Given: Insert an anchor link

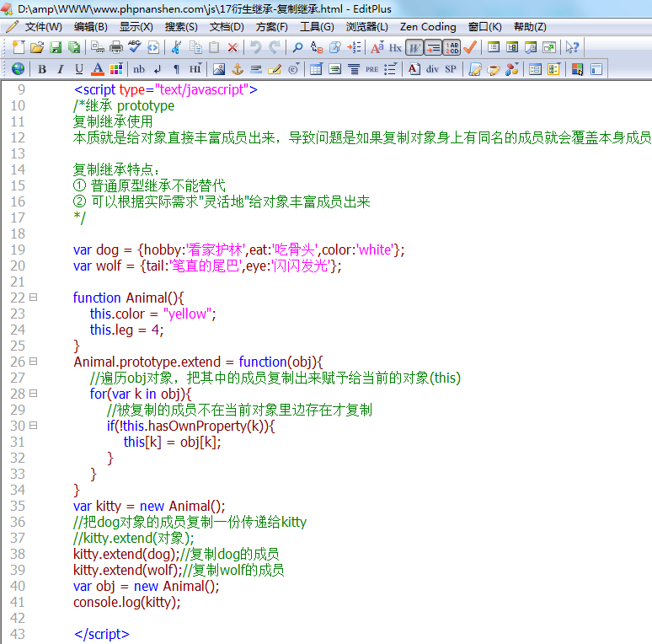Looking at the screenshot, I should point(238,69).
